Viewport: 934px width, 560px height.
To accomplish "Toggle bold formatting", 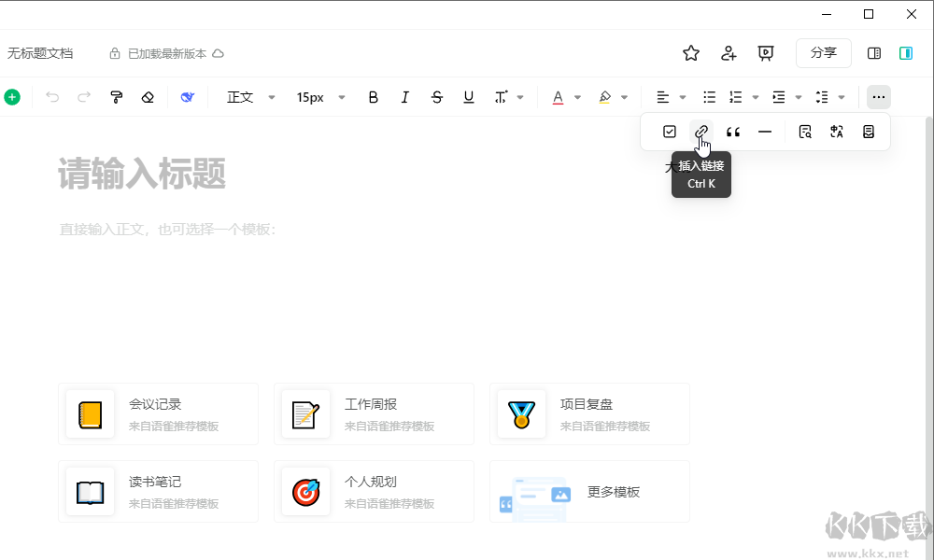I will (x=373, y=96).
